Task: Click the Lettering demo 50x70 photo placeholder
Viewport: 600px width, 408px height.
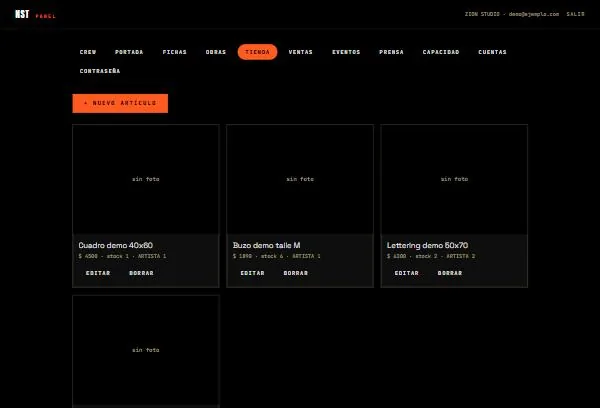Action: coord(454,179)
